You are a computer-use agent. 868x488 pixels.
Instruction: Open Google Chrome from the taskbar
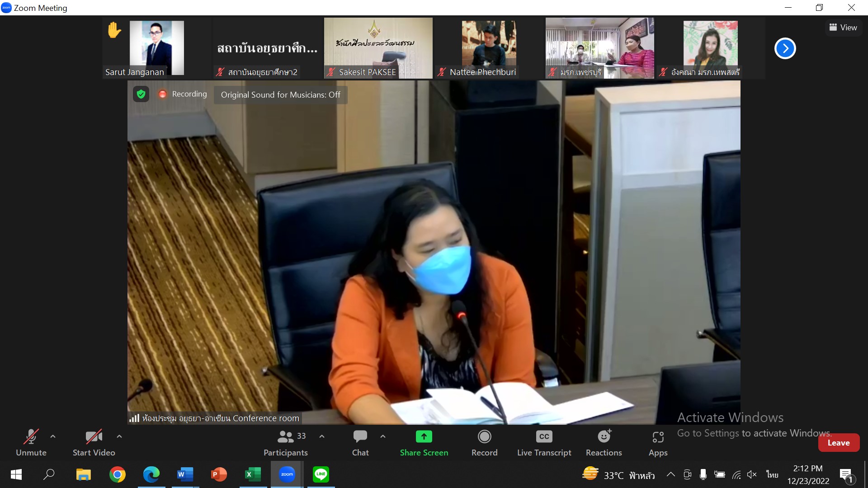click(118, 474)
